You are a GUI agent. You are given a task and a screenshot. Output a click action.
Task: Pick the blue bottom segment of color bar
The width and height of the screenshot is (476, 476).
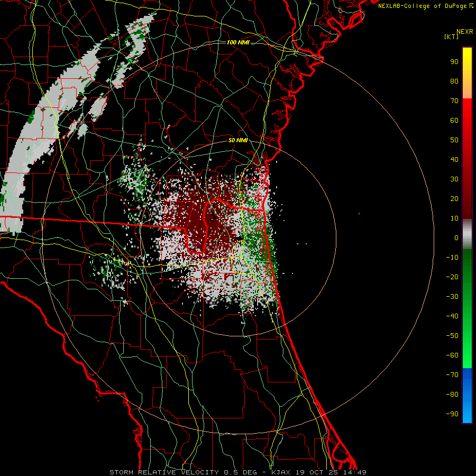pos(467,396)
